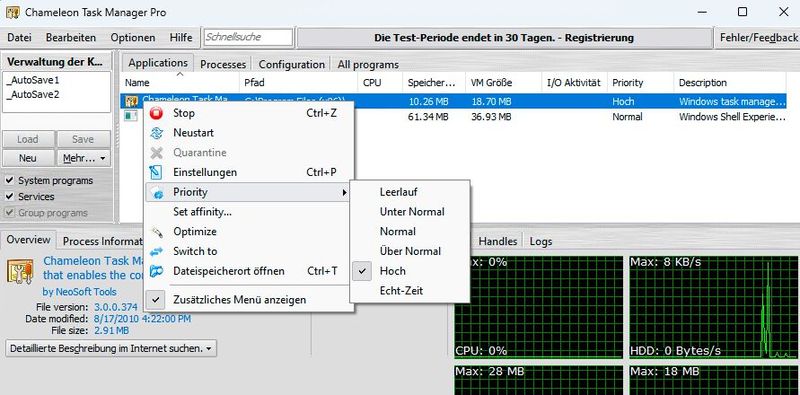
Task: Click the 3.0.0.374 file version value
Action: (116, 307)
